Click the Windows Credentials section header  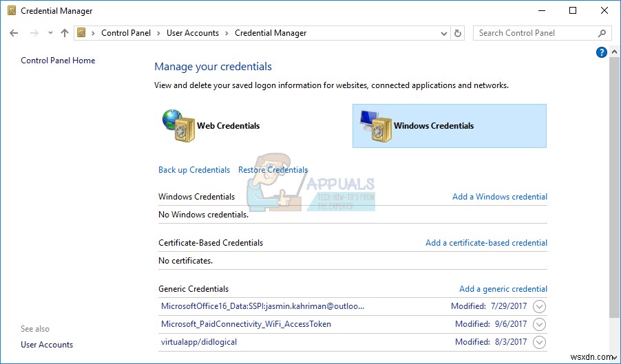click(196, 197)
